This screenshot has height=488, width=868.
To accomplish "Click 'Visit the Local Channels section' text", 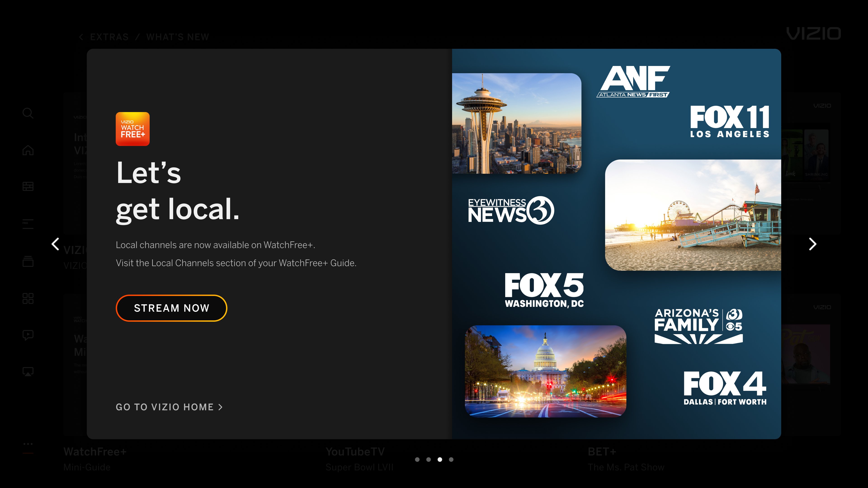I will [236, 263].
